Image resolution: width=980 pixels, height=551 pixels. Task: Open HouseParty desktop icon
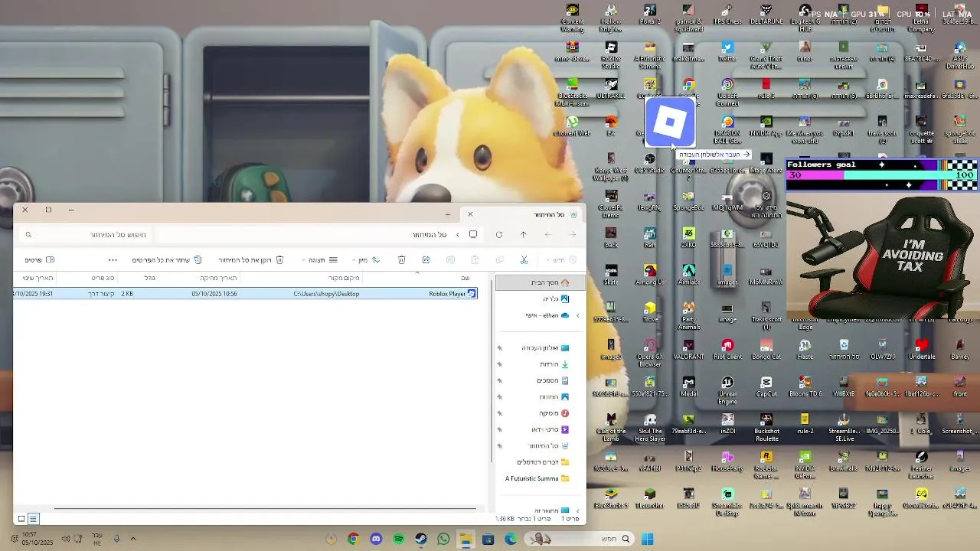point(727,461)
